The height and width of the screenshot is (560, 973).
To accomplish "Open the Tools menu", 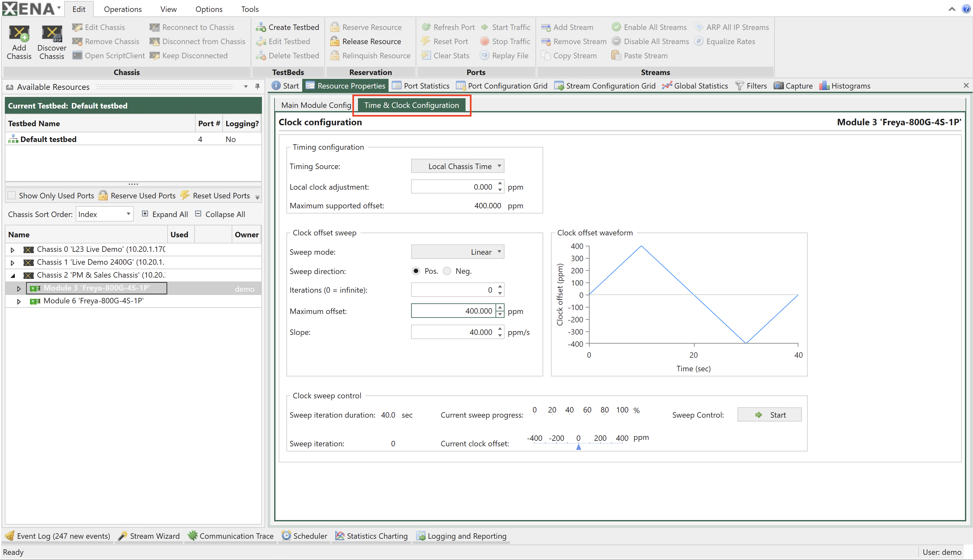I will [x=250, y=9].
